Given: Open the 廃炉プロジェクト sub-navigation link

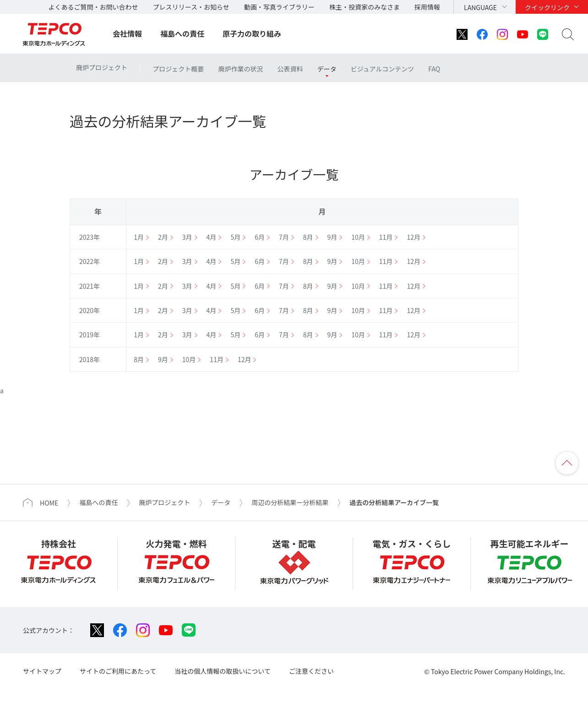Looking at the screenshot, I should pos(102,68).
